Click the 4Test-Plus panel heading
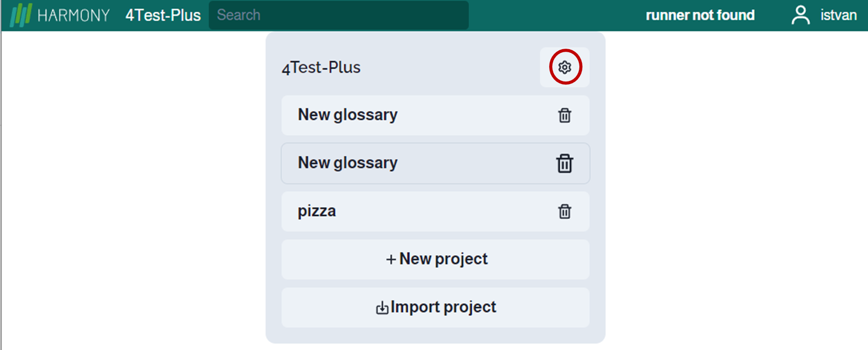Image resolution: width=868 pixels, height=350 pixels. pyautogui.click(x=321, y=67)
